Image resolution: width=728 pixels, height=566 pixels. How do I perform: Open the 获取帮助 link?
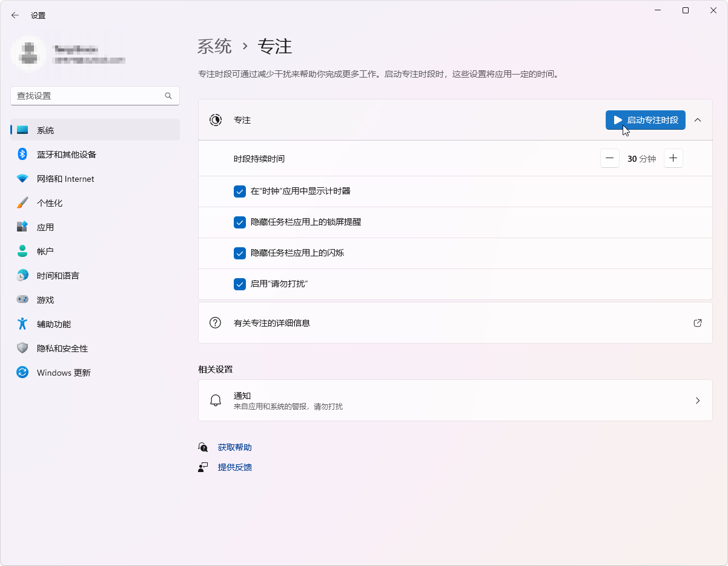(x=234, y=447)
